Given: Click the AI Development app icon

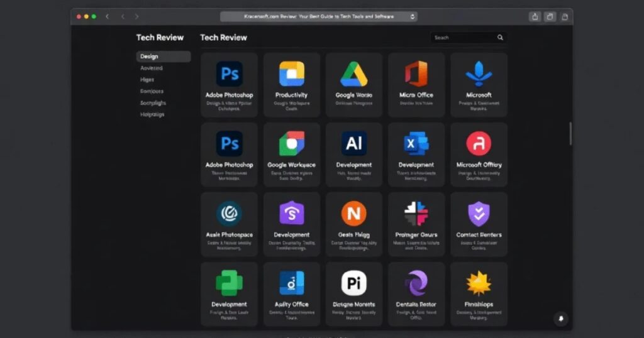Looking at the screenshot, I should click(354, 144).
